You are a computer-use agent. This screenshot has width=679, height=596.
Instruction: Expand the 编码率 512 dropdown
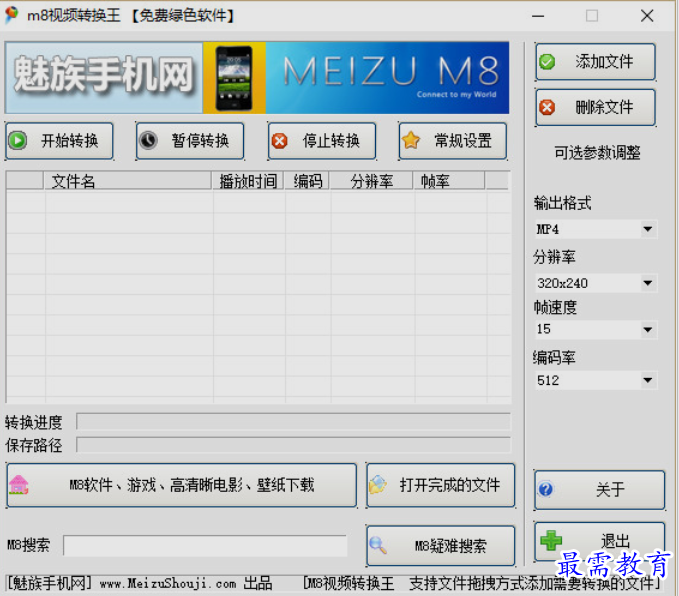[x=647, y=380]
